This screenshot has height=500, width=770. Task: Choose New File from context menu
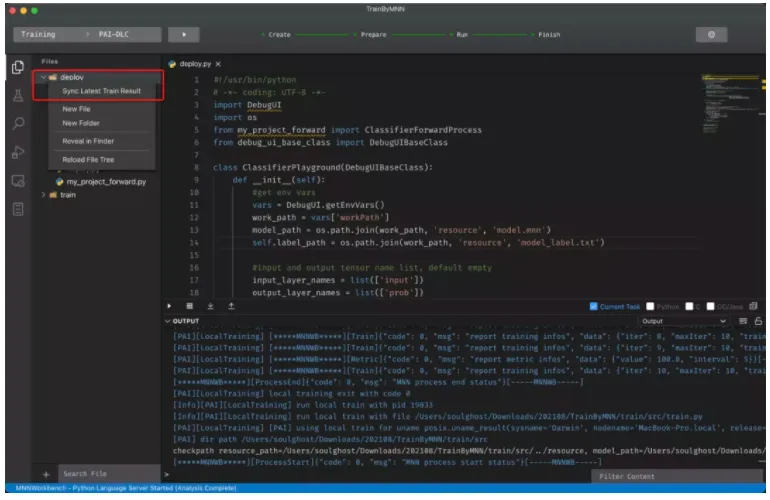[x=76, y=109]
